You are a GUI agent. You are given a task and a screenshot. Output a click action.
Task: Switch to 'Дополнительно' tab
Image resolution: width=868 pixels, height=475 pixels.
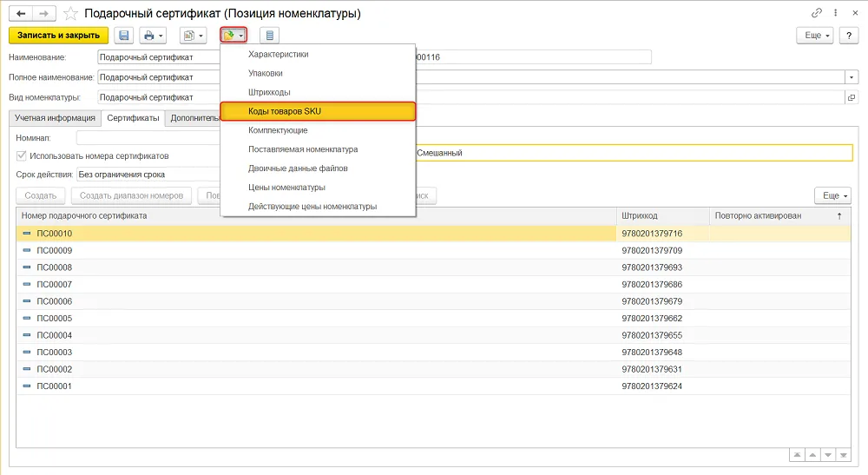click(x=194, y=118)
